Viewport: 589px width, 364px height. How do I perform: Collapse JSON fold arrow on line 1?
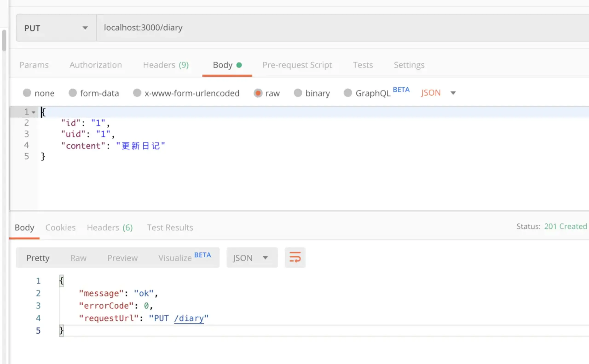(34, 112)
